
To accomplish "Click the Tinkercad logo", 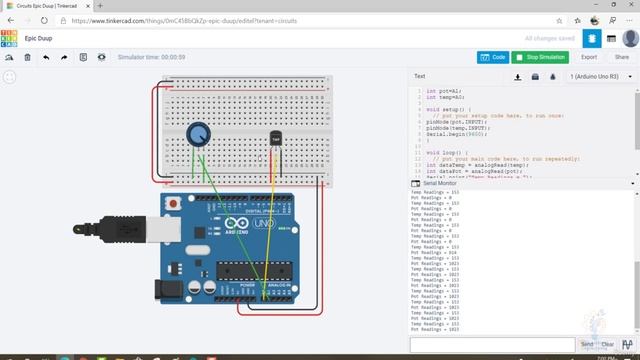I will 9,38.
